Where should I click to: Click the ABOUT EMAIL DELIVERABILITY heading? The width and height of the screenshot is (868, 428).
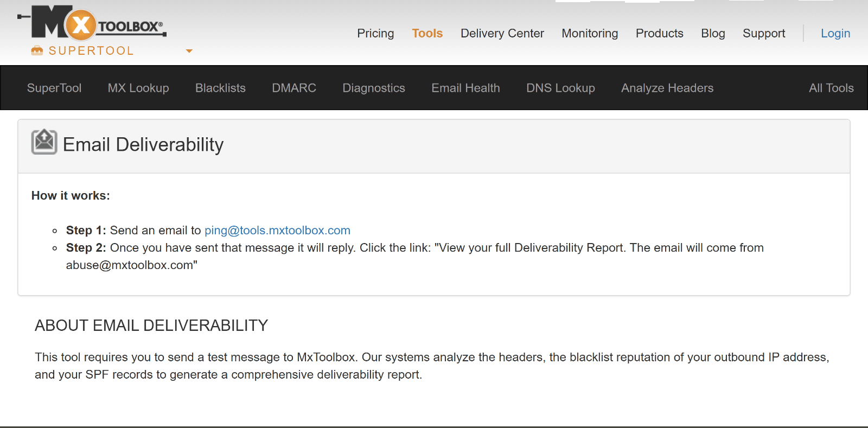coord(151,325)
